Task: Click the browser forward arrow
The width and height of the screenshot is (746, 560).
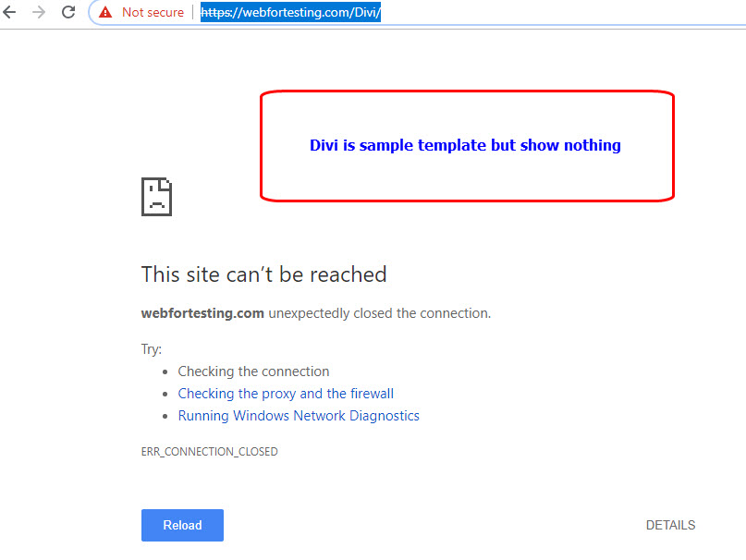Action: (39, 12)
